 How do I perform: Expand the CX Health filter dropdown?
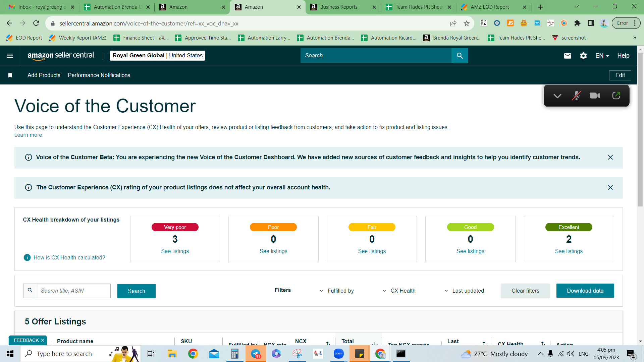[399, 291]
